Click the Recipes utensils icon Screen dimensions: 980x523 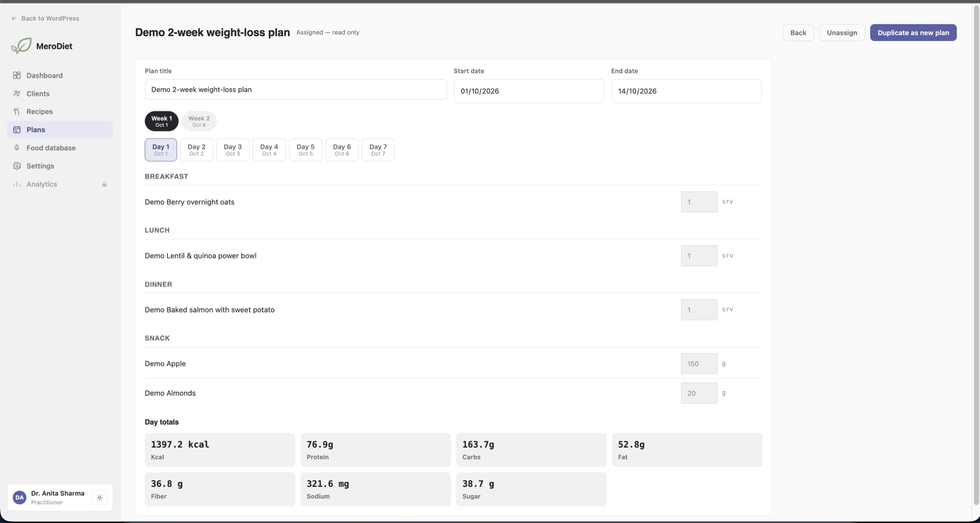(x=17, y=111)
